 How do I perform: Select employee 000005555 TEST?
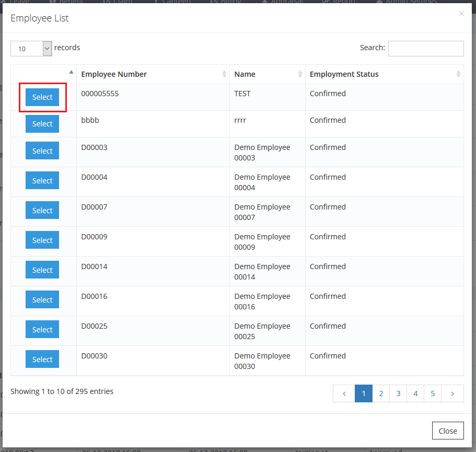[42, 97]
